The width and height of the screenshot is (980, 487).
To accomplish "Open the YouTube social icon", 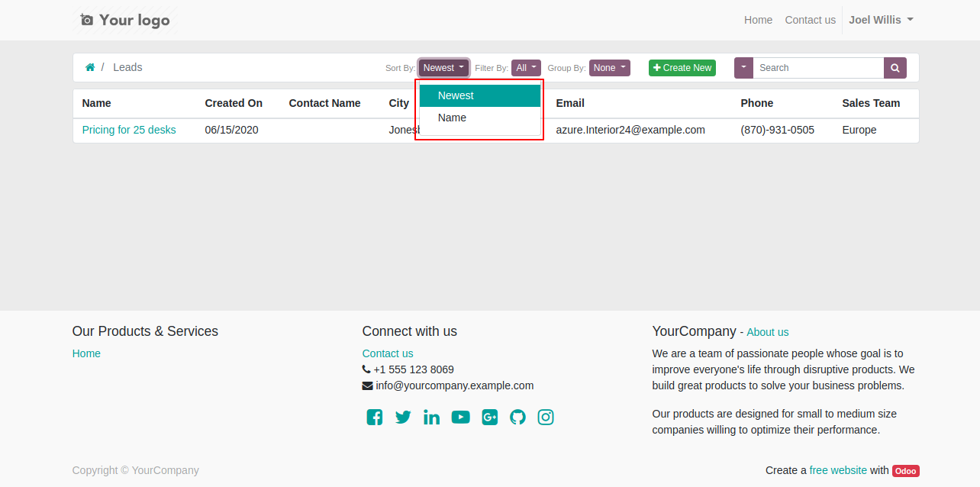I will (x=460, y=417).
